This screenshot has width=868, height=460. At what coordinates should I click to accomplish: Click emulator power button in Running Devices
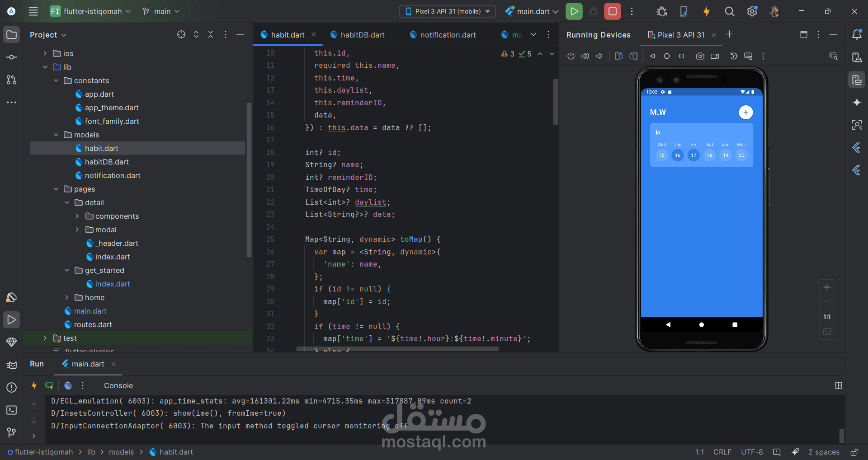point(571,56)
